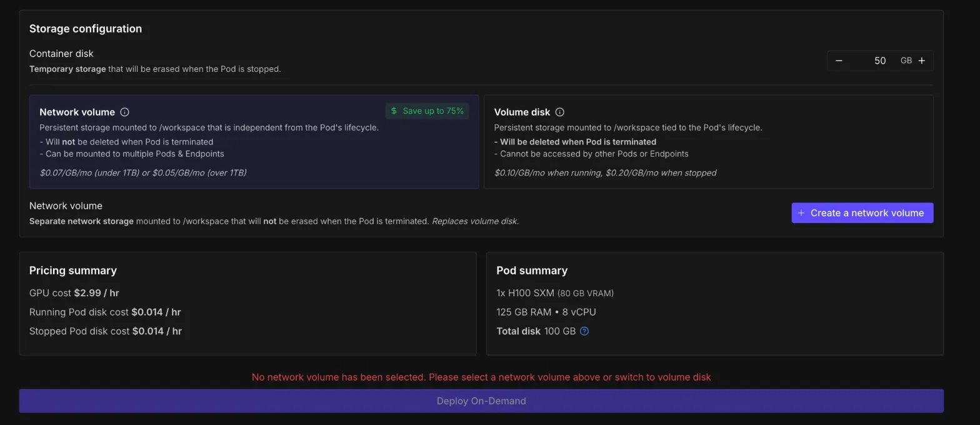Click the Deploy On-Demand button

pyautogui.click(x=481, y=401)
